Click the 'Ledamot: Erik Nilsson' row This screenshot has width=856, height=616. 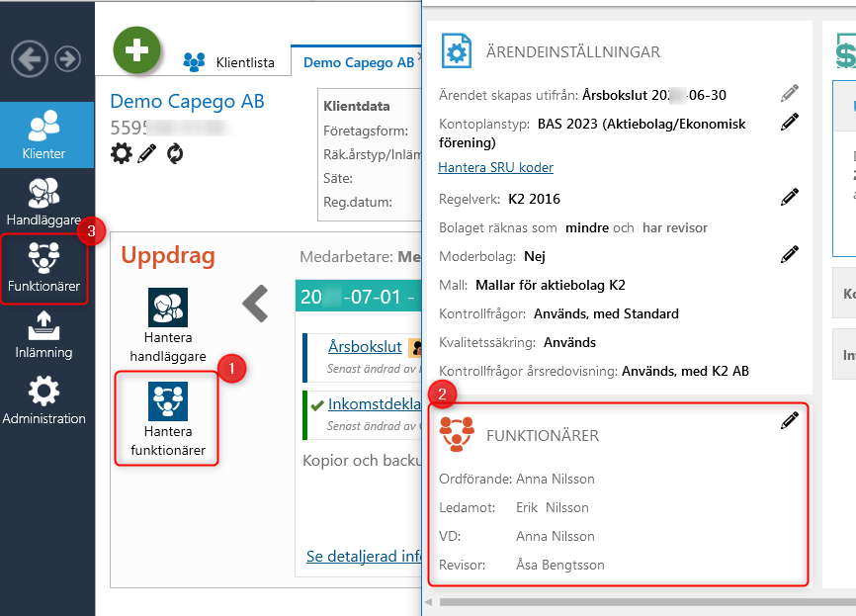click(514, 507)
